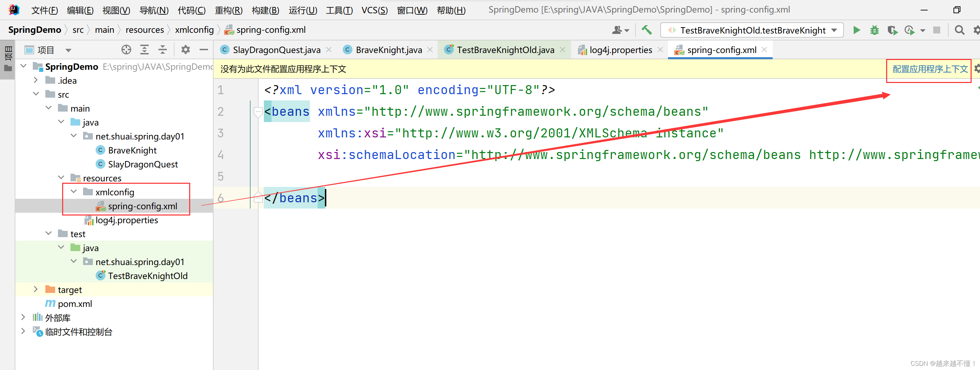Switch to log4j.properties tab
The height and width of the screenshot is (370, 980).
[621, 50]
